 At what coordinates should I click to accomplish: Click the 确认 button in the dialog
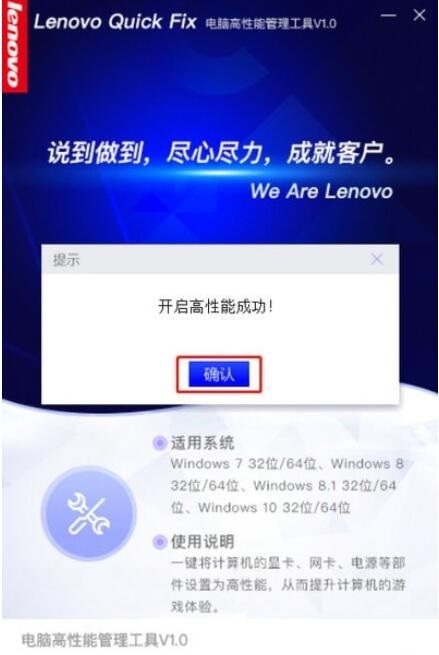(x=219, y=374)
